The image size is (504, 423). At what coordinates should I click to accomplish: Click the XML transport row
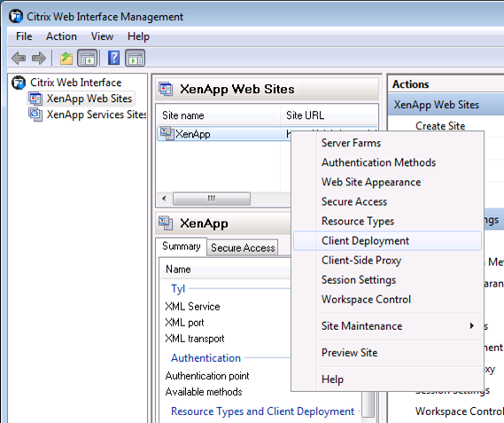point(195,339)
